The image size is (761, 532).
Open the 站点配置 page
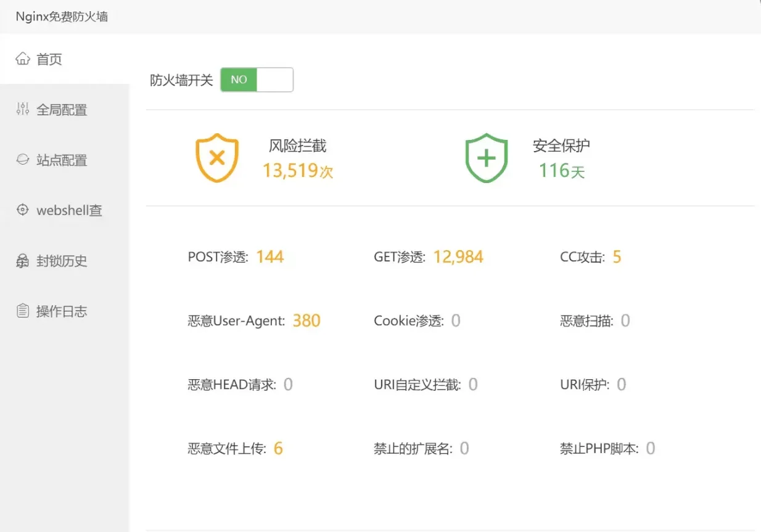tap(64, 160)
